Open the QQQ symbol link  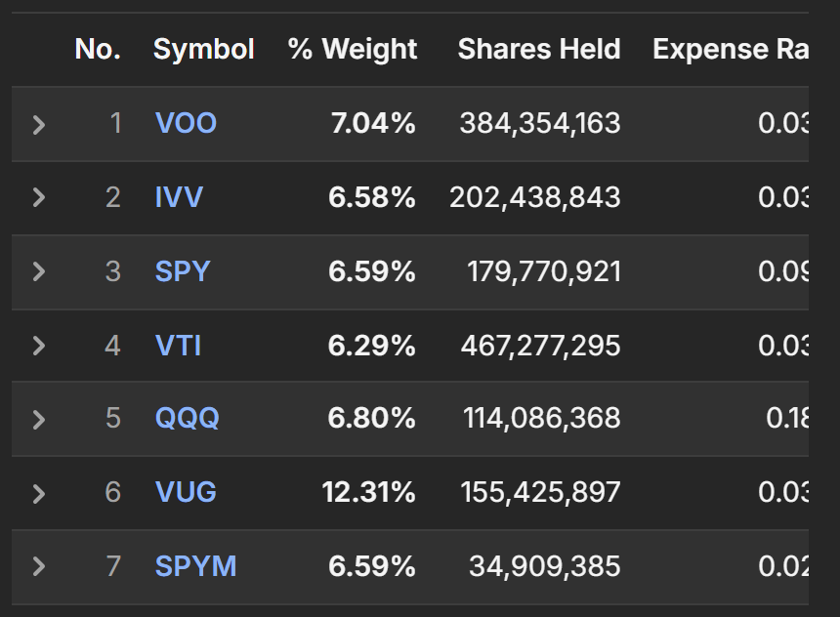[187, 418]
